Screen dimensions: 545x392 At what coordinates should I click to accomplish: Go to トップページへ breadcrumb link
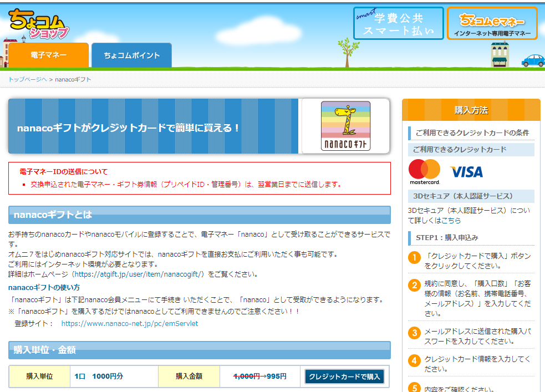[x=28, y=79]
